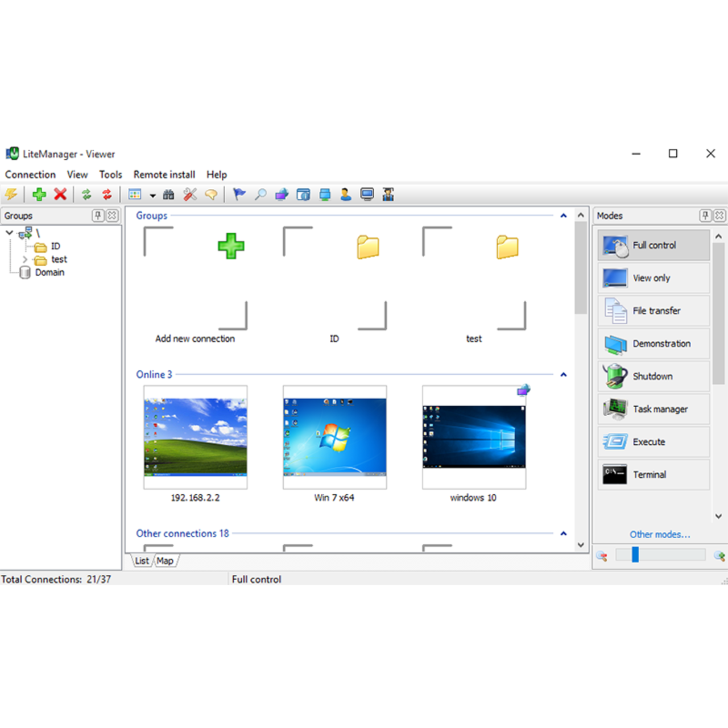728x728 pixels.
Task: Select the File transfer mode icon
Action: [x=614, y=311]
